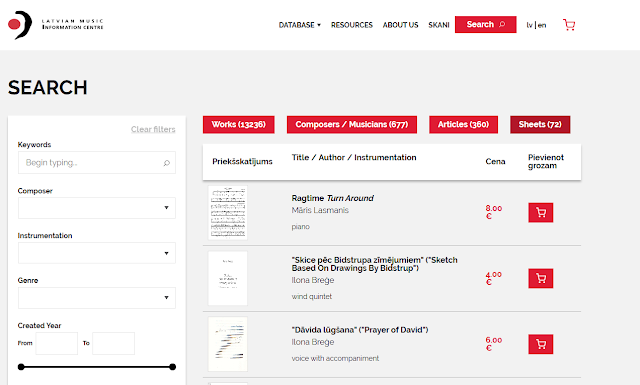Switch language to en

542,25
